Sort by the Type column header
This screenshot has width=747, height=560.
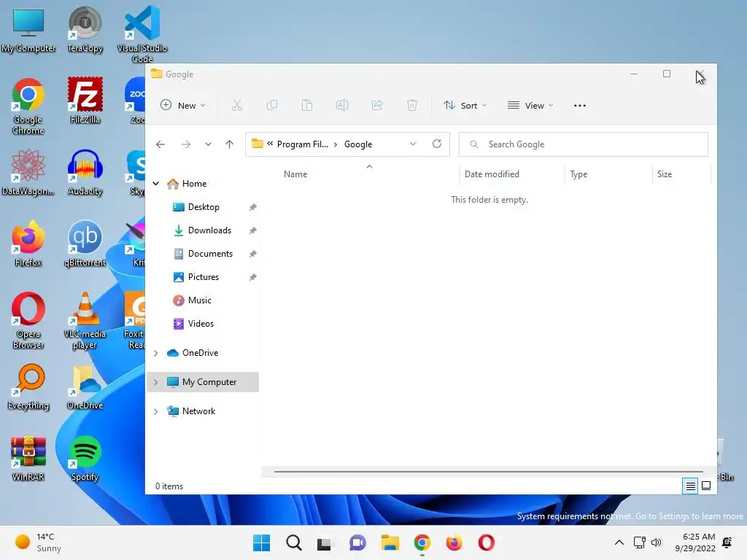click(x=578, y=174)
